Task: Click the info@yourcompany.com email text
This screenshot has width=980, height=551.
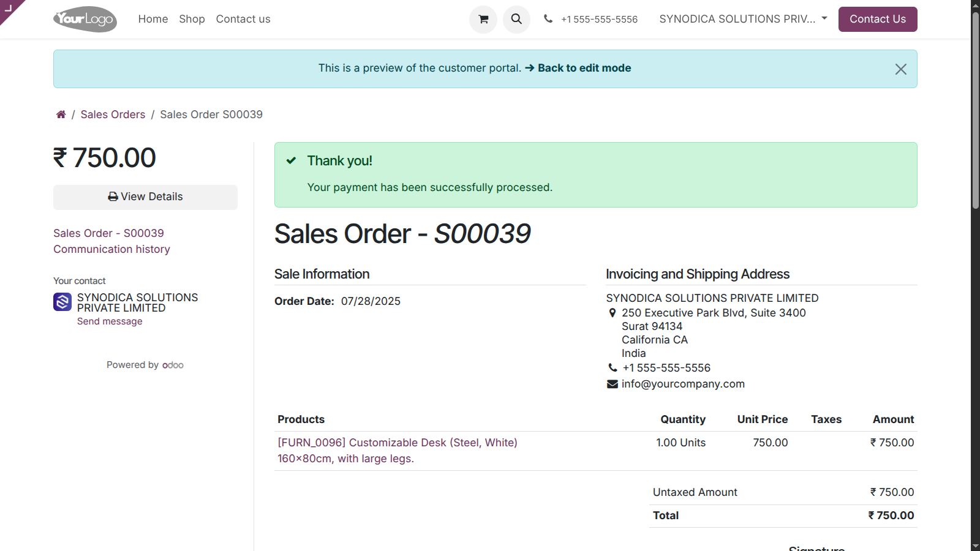Action: 683,384
